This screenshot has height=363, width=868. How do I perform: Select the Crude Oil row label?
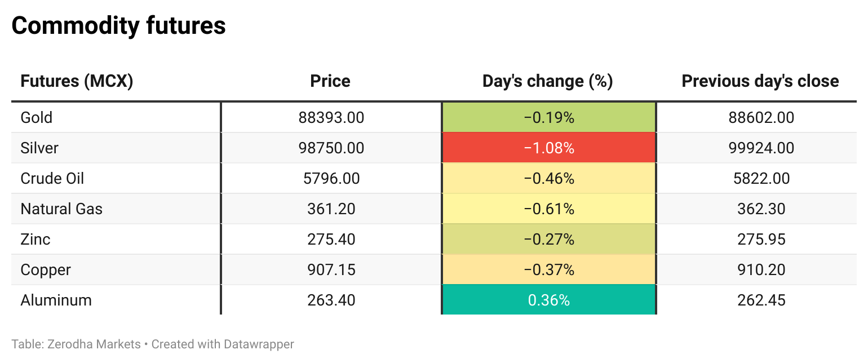click(52, 179)
